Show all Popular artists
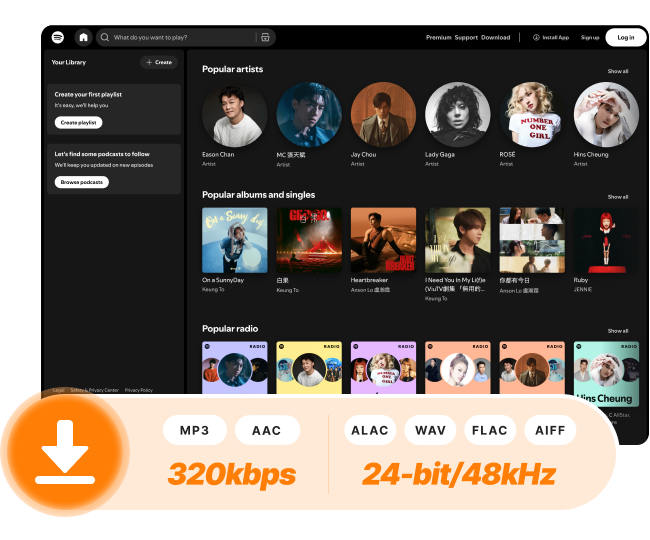The image size is (650, 540). 618,71
